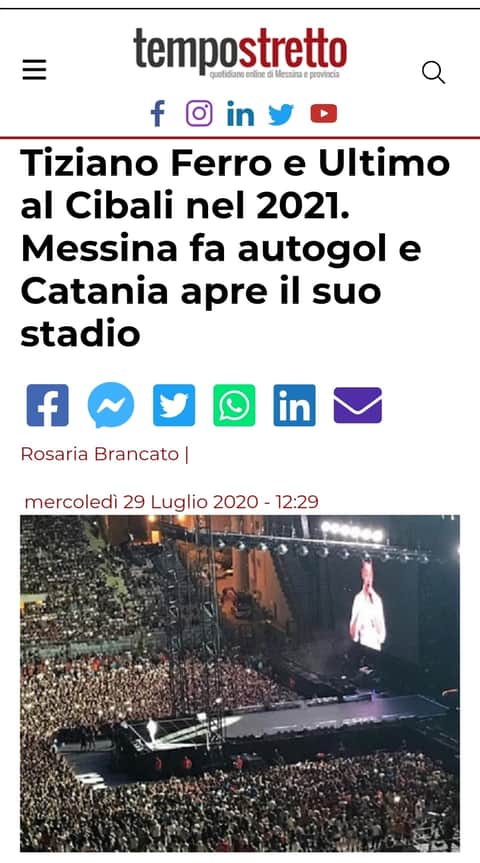
Task: Open the YouTube channel icon
Action: [x=324, y=113]
